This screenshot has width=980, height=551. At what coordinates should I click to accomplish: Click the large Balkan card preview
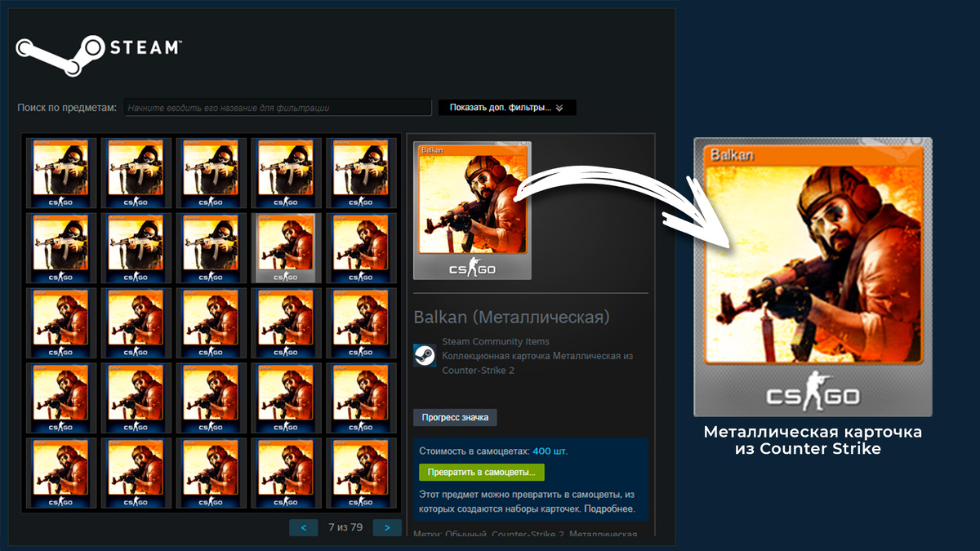coord(472,210)
